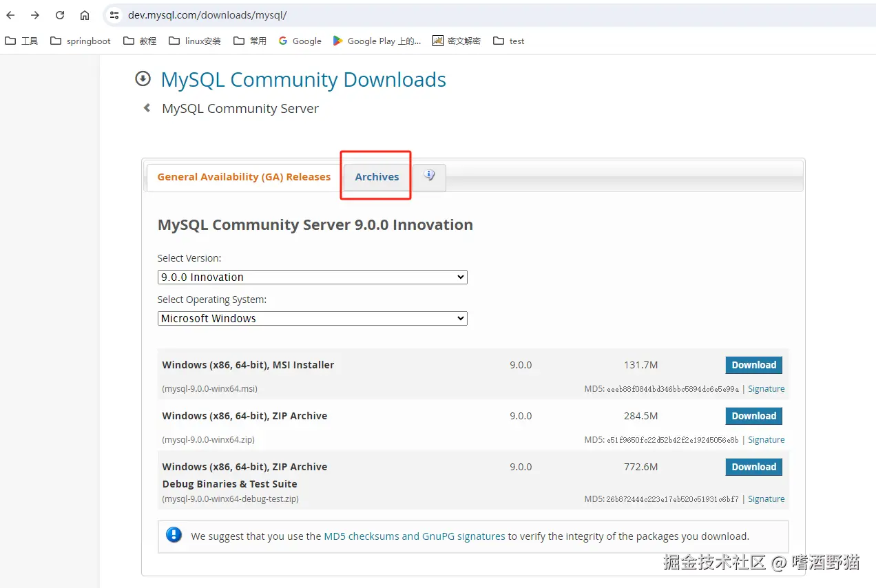Click the back chevron beside MySQL Community Server
Screen dimensions: 876x588
point(147,108)
